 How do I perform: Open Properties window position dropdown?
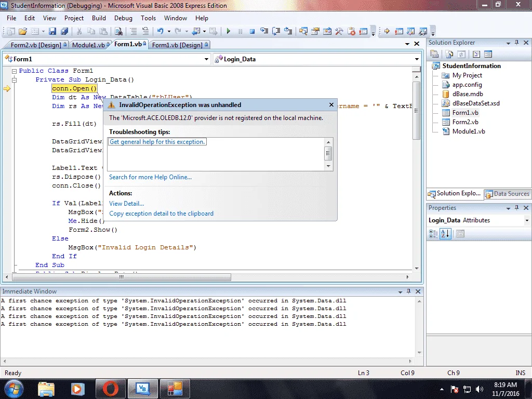(508, 208)
